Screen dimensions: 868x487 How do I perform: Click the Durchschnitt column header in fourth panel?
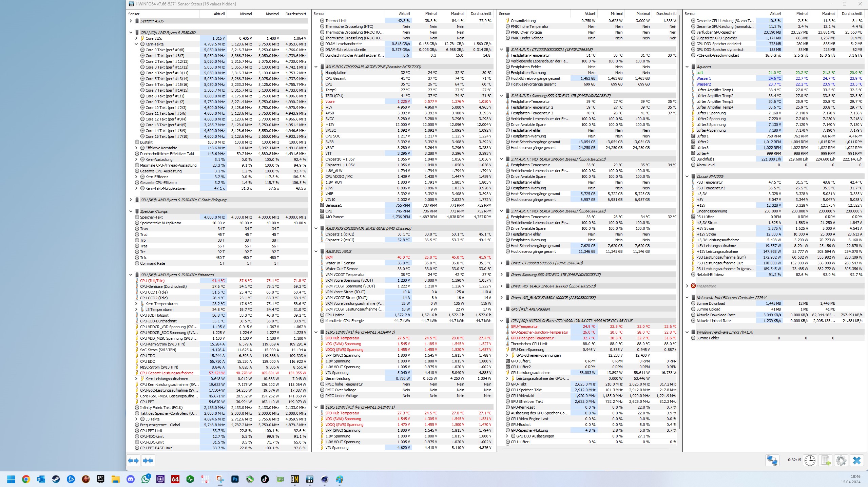[x=852, y=14]
